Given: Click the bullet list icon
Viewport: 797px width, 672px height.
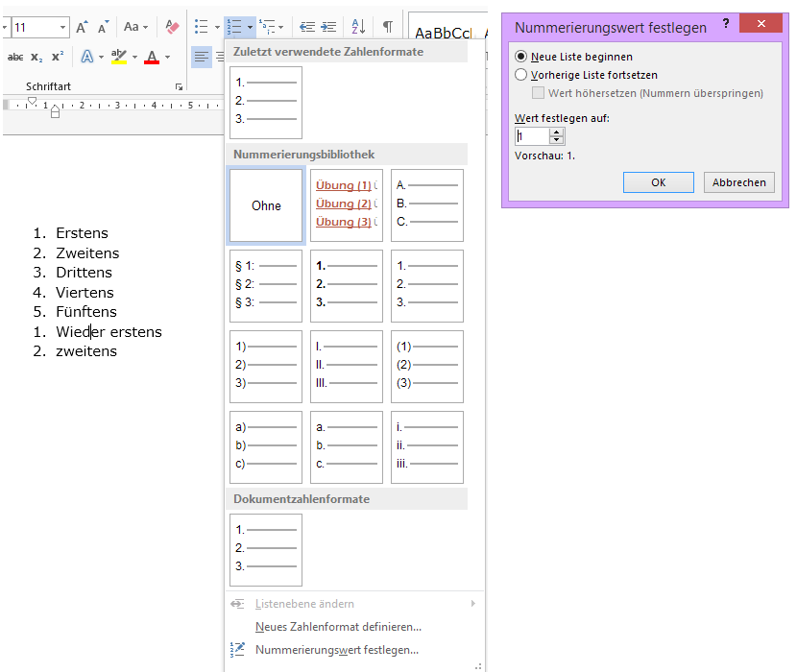Looking at the screenshot, I should pos(201,27).
